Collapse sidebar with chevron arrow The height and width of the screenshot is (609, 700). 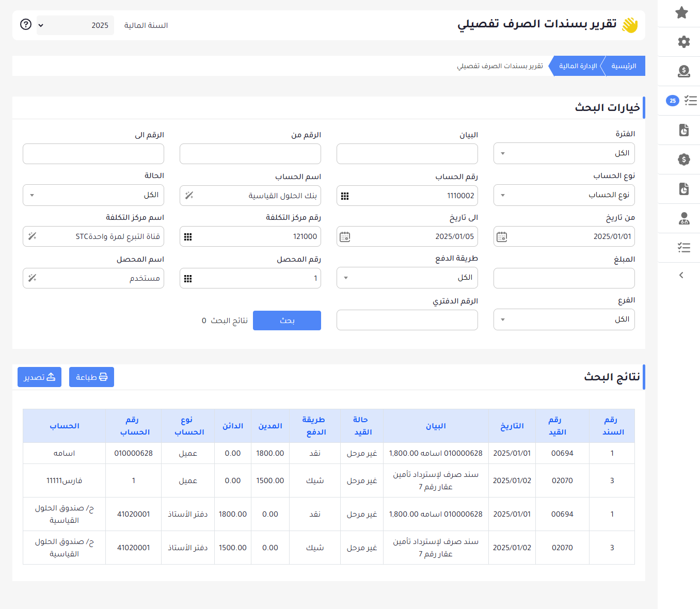(x=681, y=275)
